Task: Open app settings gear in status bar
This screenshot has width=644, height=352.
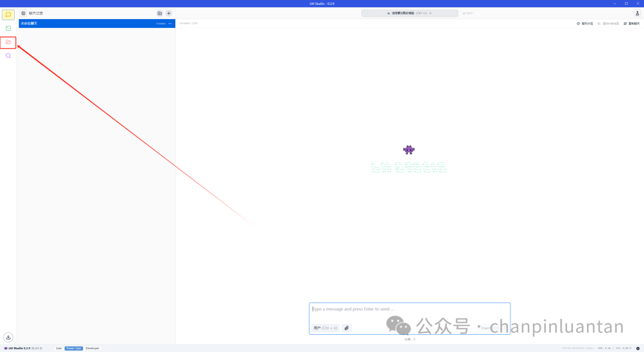Action: click(x=638, y=348)
